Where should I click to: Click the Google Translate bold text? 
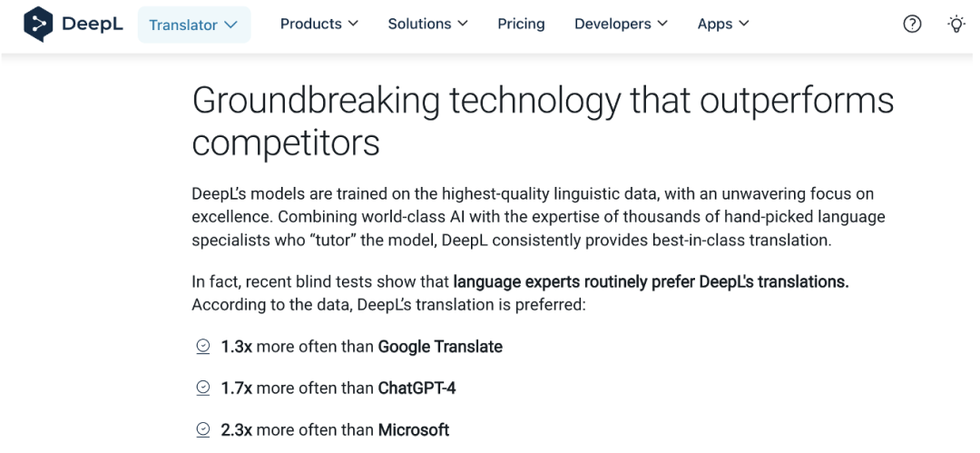tap(440, 347)
